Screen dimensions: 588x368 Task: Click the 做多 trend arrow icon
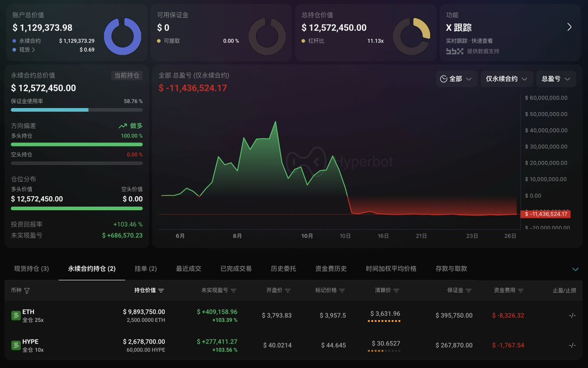tap(123, 126)
